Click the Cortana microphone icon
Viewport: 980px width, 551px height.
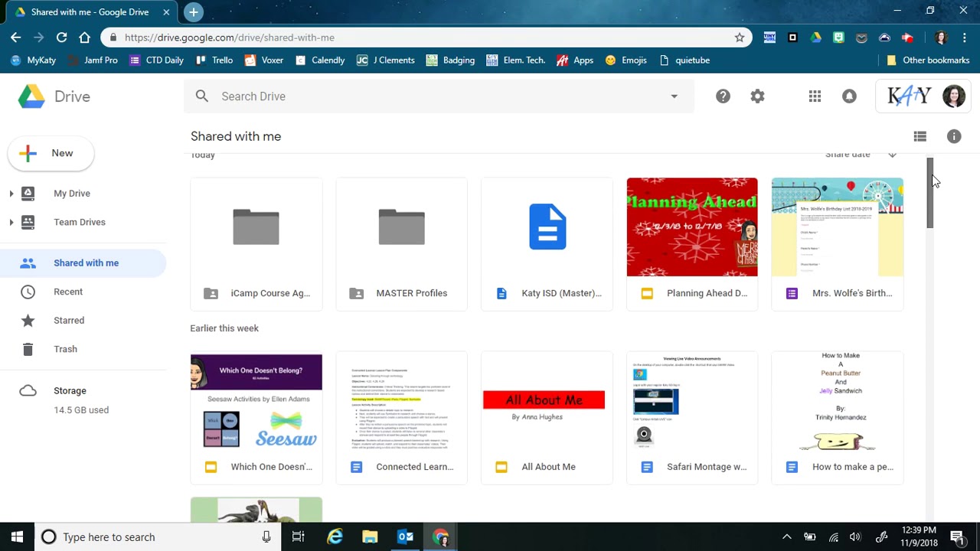pos(266,537)
